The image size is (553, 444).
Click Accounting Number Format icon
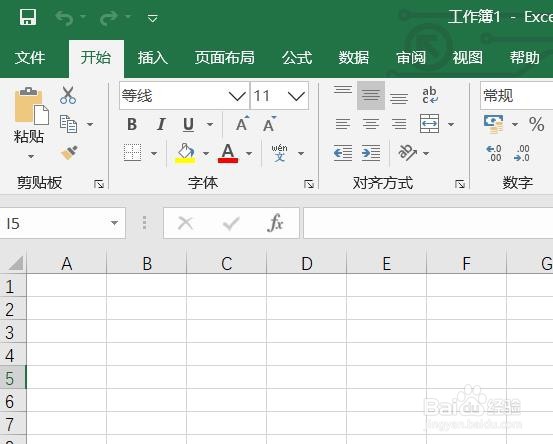(494, 124)
